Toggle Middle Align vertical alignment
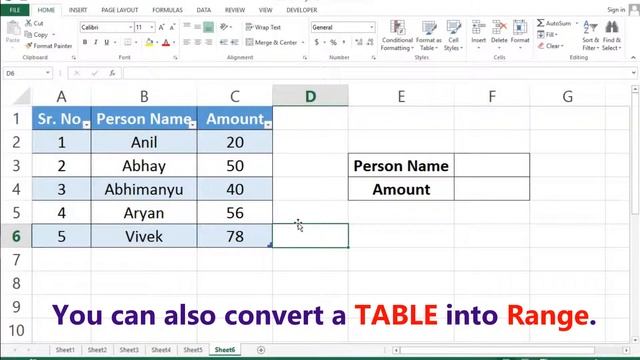Viewport: 640px width, 360px height. coord(198,27)
